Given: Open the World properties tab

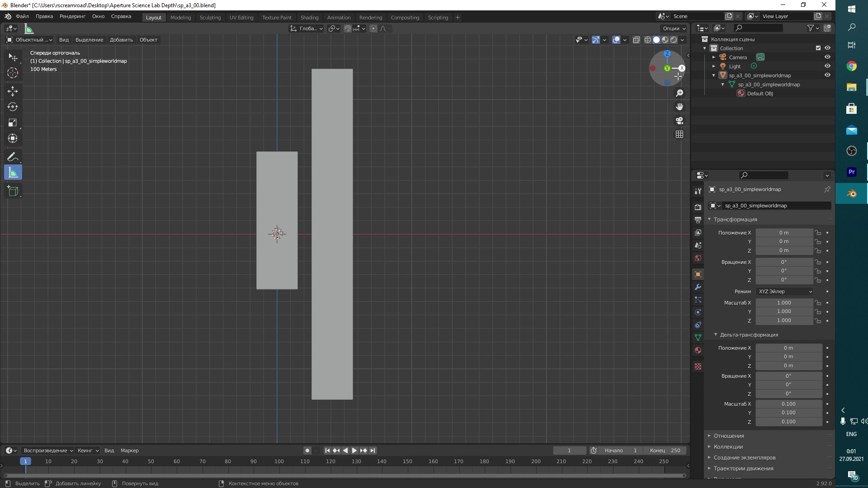Looking at the screenshot, I should pos(698,258).
